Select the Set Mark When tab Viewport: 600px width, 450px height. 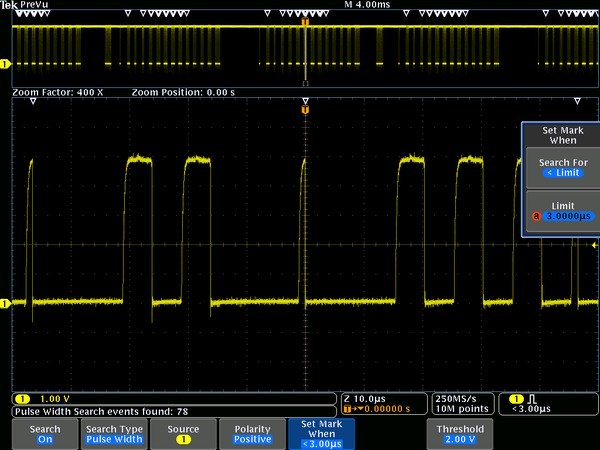click(x=321, y=434)
